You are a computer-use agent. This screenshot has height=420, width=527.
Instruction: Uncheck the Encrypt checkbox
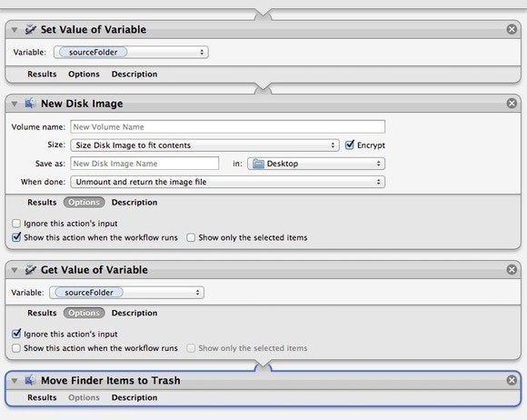(350, 145)
